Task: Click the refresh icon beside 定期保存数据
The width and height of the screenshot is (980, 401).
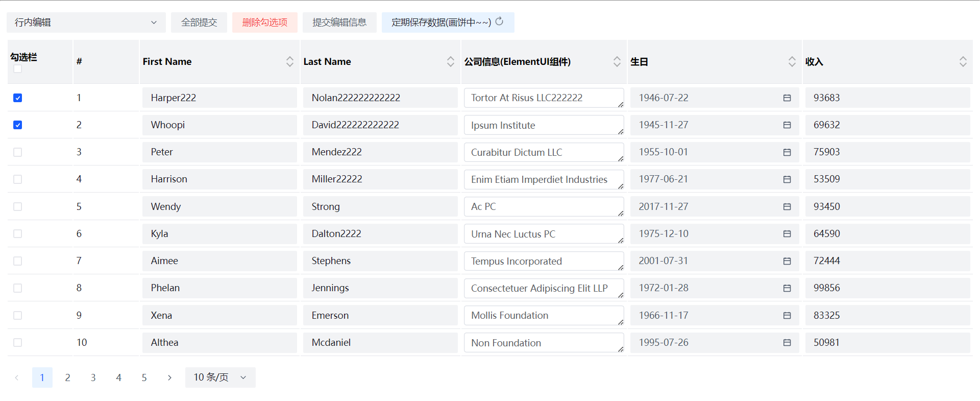Action: [x=499, y=21]
